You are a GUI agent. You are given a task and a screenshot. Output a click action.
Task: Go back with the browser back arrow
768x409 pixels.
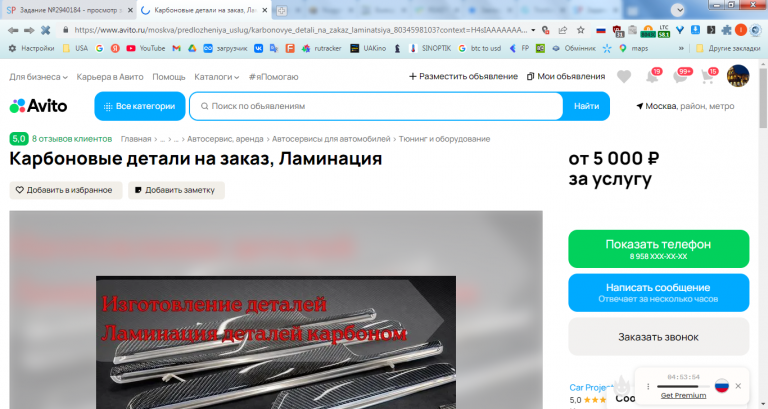coord(13,30)
